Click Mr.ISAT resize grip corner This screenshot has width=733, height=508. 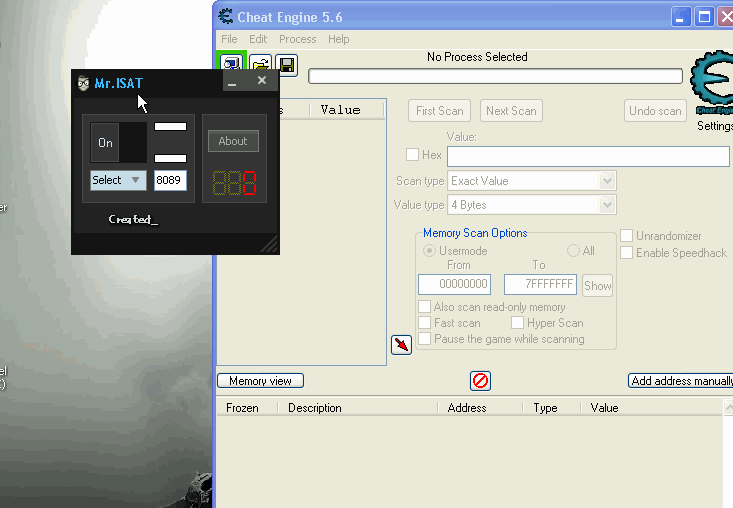click(x=270, y=244)
